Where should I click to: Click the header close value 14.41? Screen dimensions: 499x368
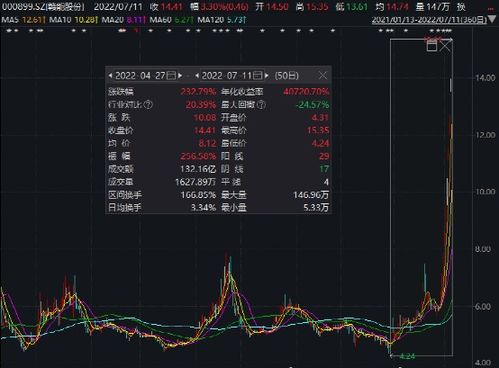172,7
